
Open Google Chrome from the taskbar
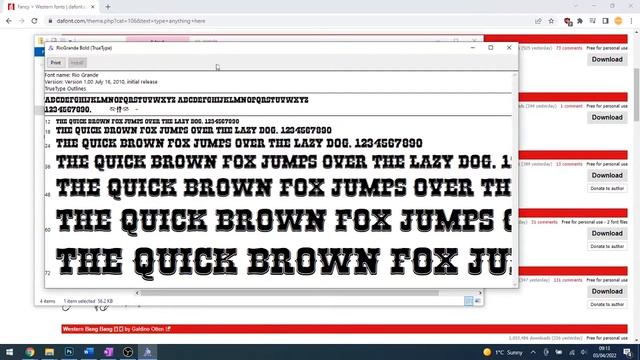[x=30, y=352]
